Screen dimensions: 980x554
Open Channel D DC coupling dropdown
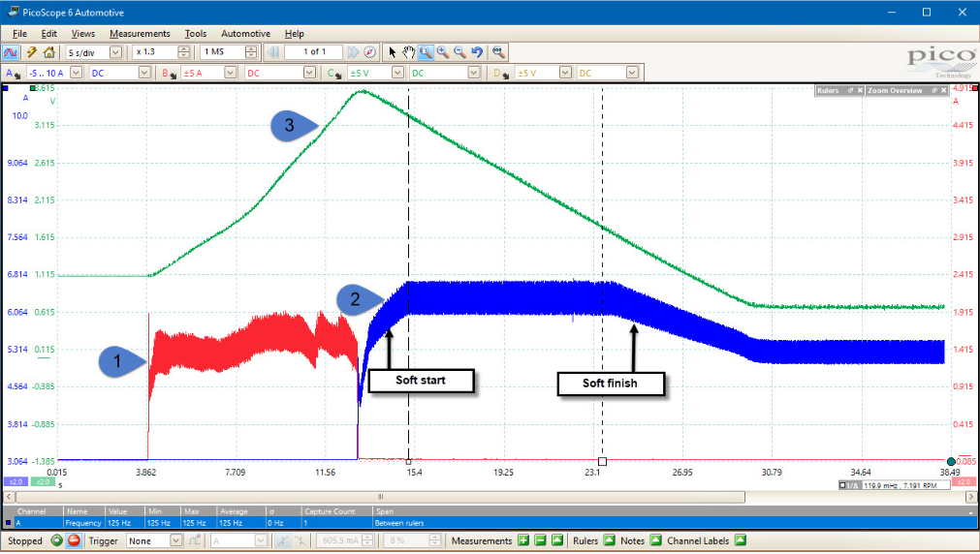click(632, 73)
